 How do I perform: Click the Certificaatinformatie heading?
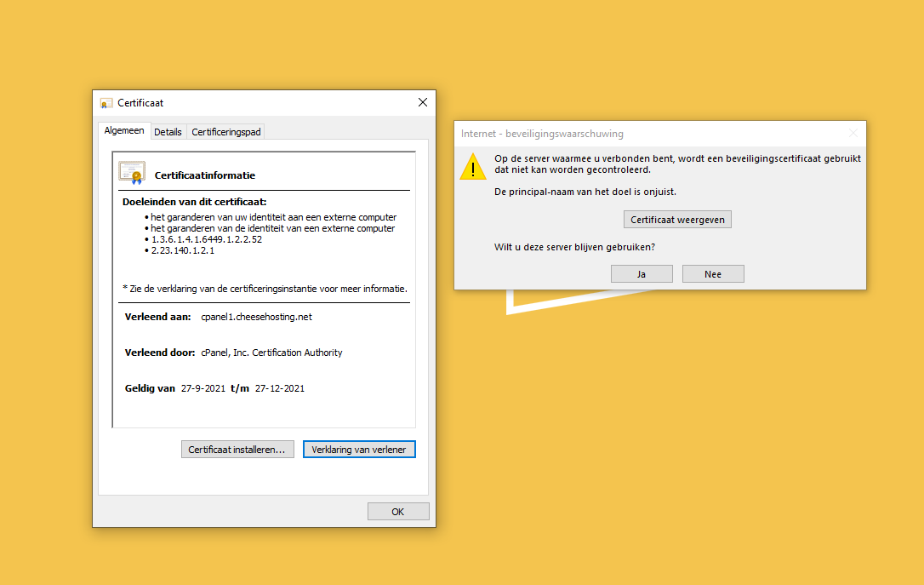click(x=204, y=175)
